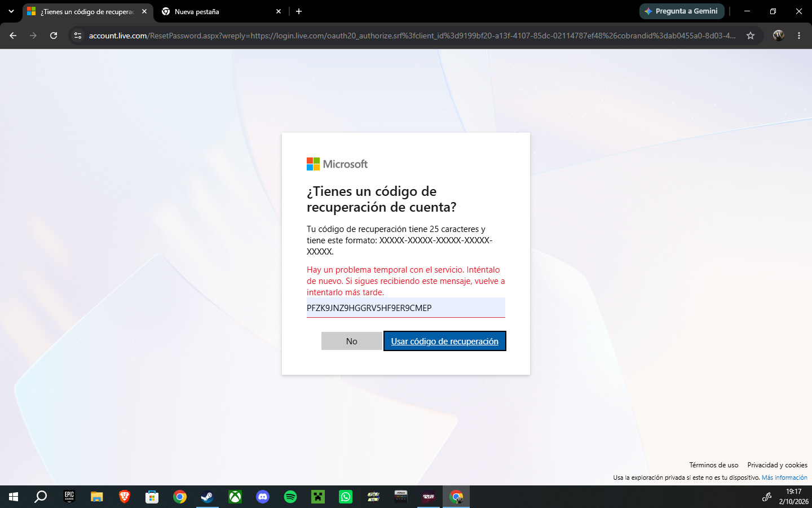
Task: Open Spotify from the taskbar
Action: (x=290, y=497)
